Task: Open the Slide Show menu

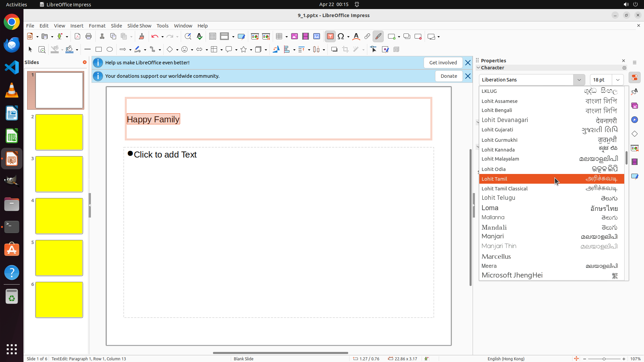Action: pyautogui.click(x=139, y=26)
